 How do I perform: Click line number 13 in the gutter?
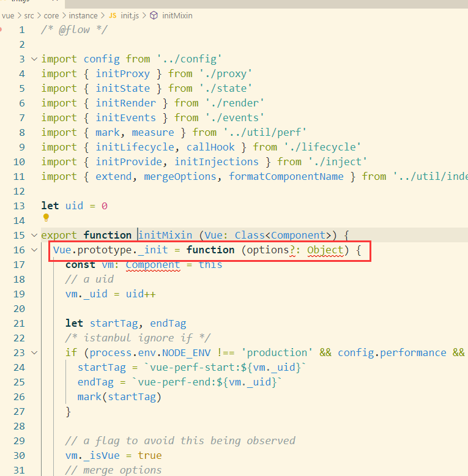(19, 206)
